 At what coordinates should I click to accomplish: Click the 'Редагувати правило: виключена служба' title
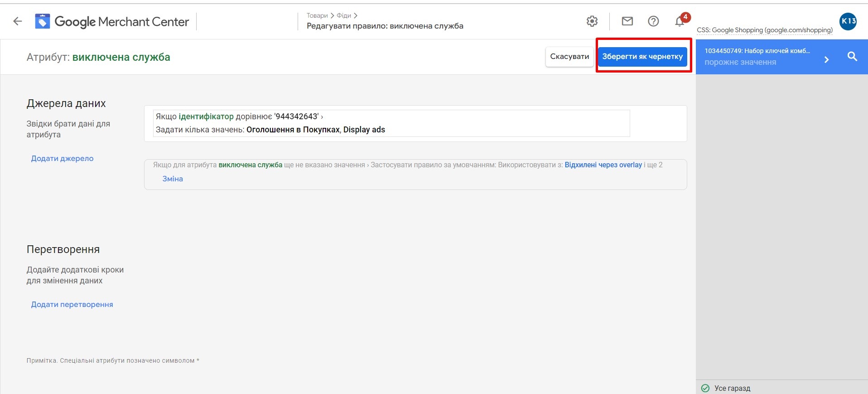(x=385, y=26)
